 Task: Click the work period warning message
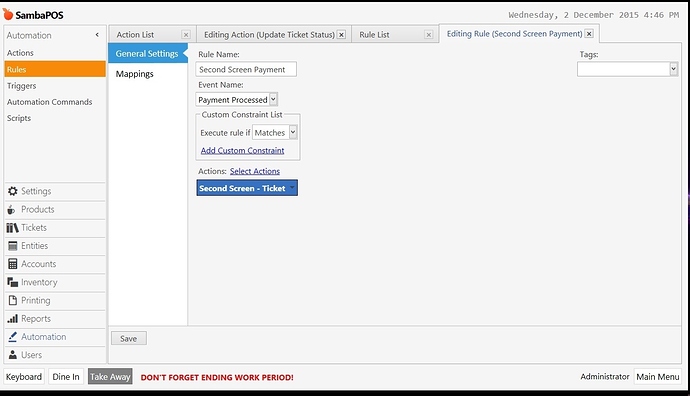coord(217,378)
